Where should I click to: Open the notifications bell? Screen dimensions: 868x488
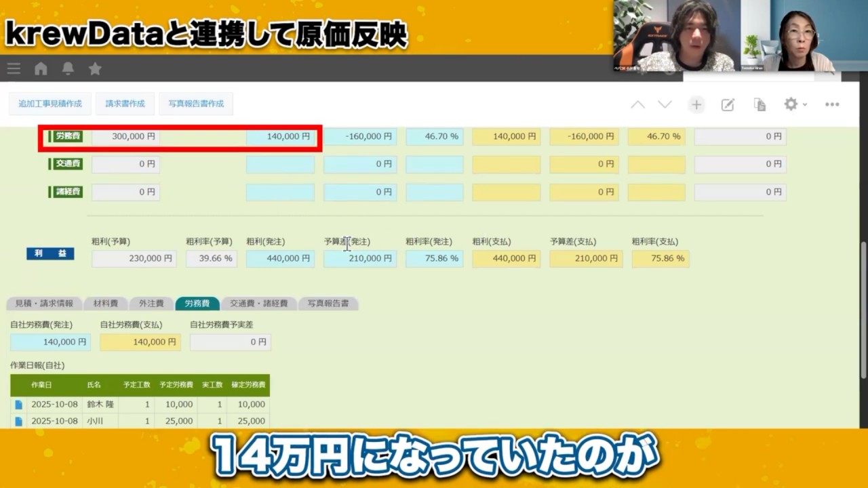(68, 68)
